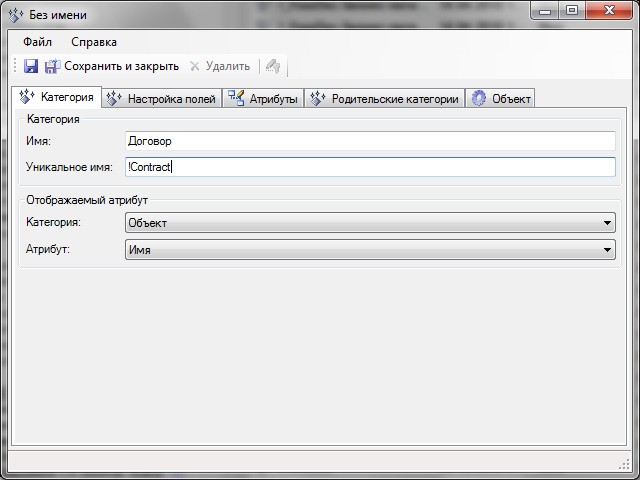This screenshot has height=480, width=640.
Task: Click the blue floppy-disk save icon
Action: [x=31, y=66]
